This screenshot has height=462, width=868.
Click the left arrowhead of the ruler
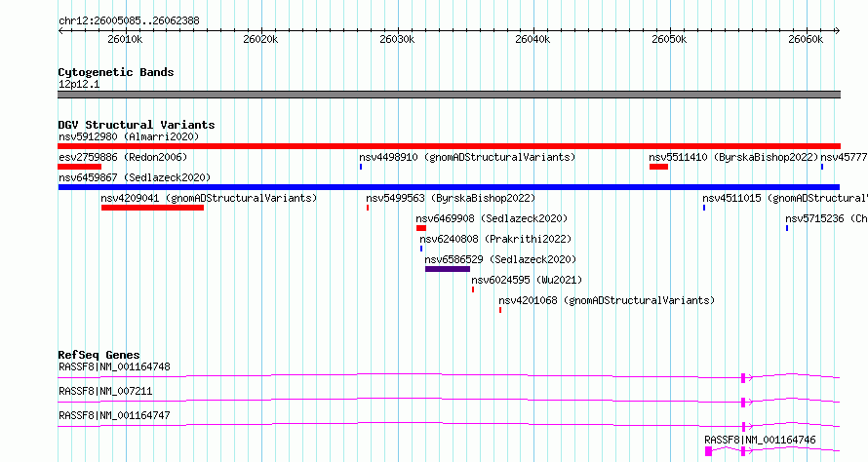coord(60,30)
